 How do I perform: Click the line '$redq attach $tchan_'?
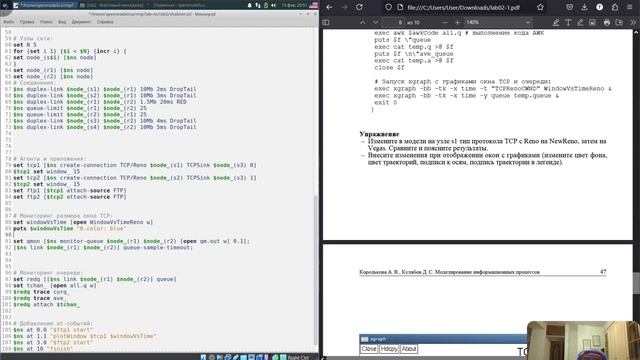[47, 304]
